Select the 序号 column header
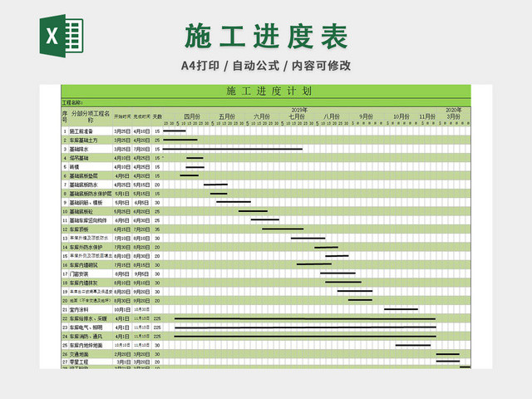The height and width of the screenshot is (399, 532). [x=65, y=116]
